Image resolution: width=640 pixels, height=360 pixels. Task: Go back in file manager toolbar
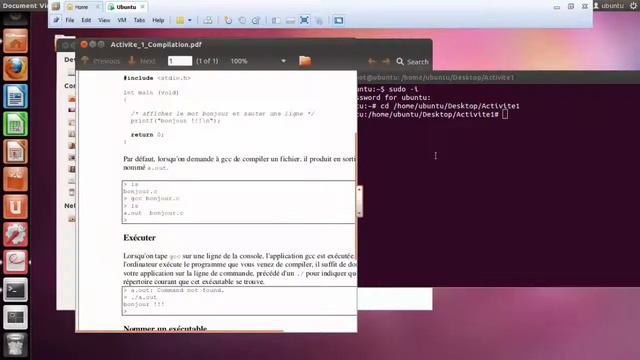tap(371, 62)
